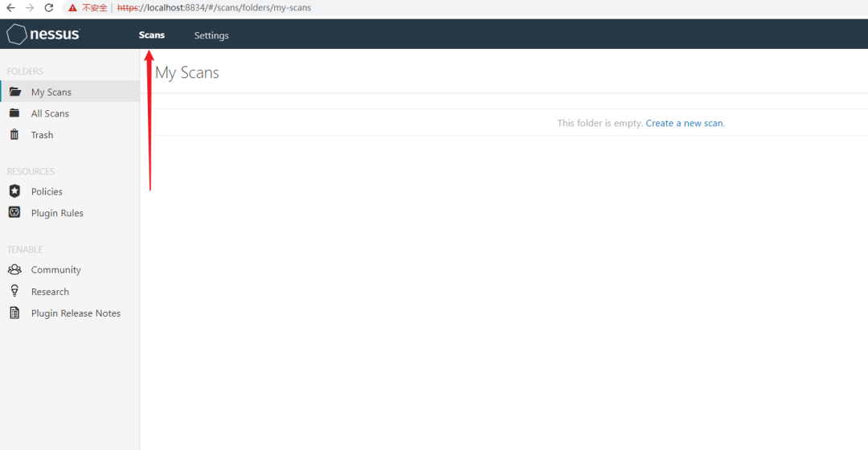Click the Trash bin icon
Image resolution: width=868 pixels, height=450 pixels.
[x=14, y=134]
